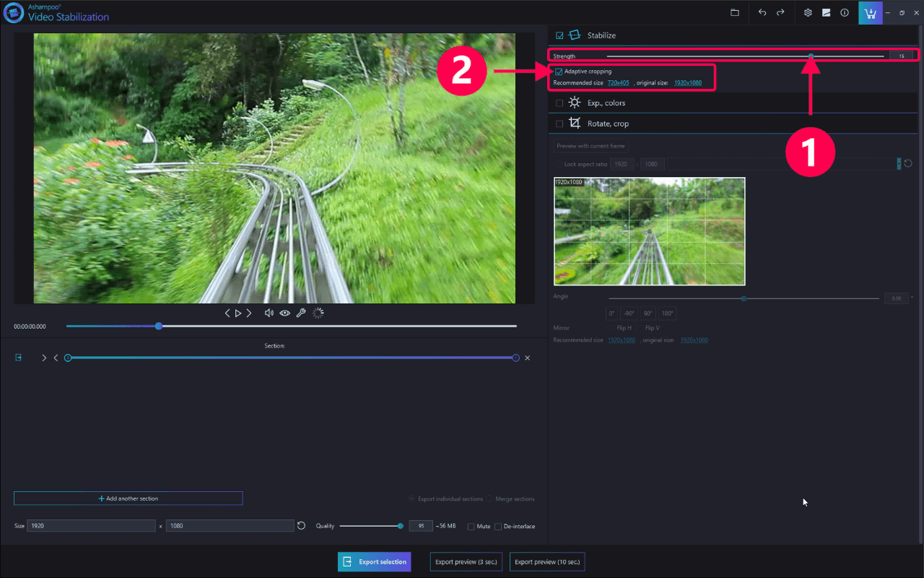Reset the export size to original
Image resolution: width=924 pixels, height=578 pixels.
301,525
